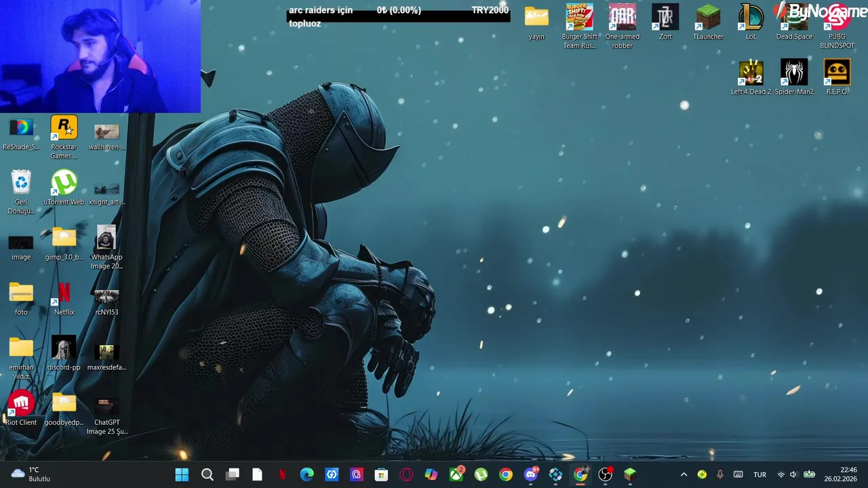The width and height of the screenshot is (868, 488).
Task: Open Copilot from the taskbar
Action: pyautogui.click(x=431, y=474)
